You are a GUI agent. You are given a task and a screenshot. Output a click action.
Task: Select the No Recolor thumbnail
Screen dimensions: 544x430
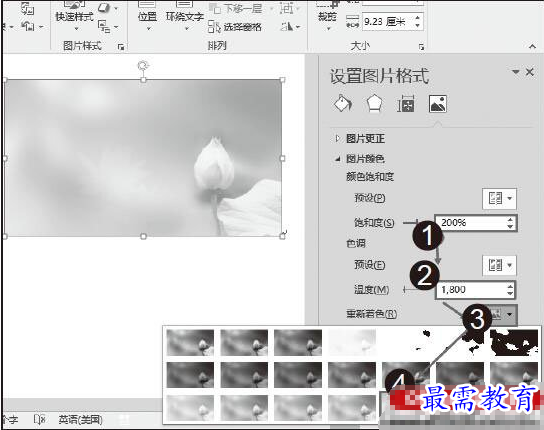190,343
